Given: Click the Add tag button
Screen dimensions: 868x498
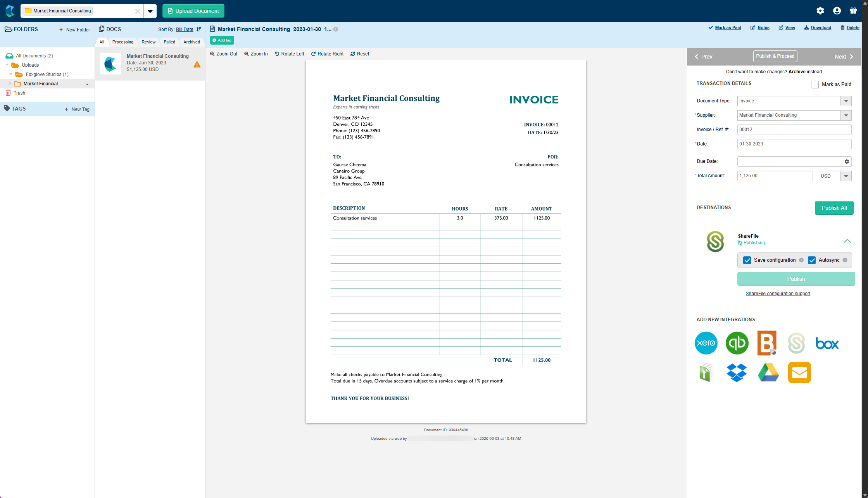Looking at the screenshot, I should click(x=222, y=40).
